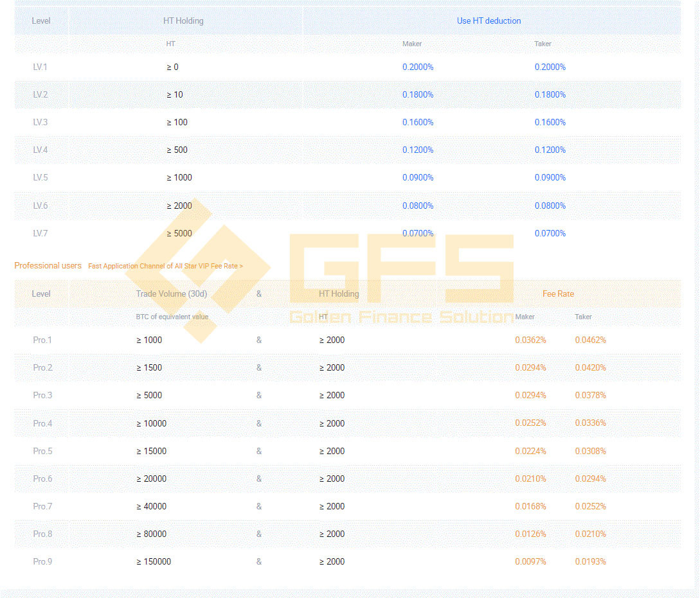
Task: Click the Pro.6 level label
Action: (42, 479)
